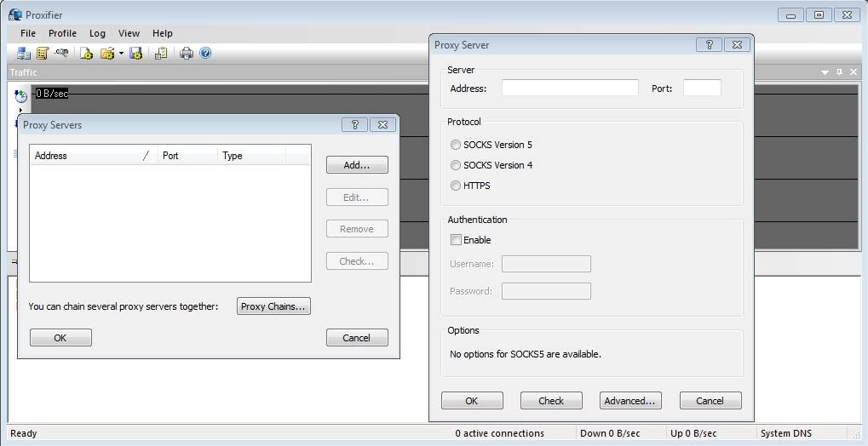Open the checklist options toolbar icon
This screenshot has height=446, width=868.
point(161,53)
